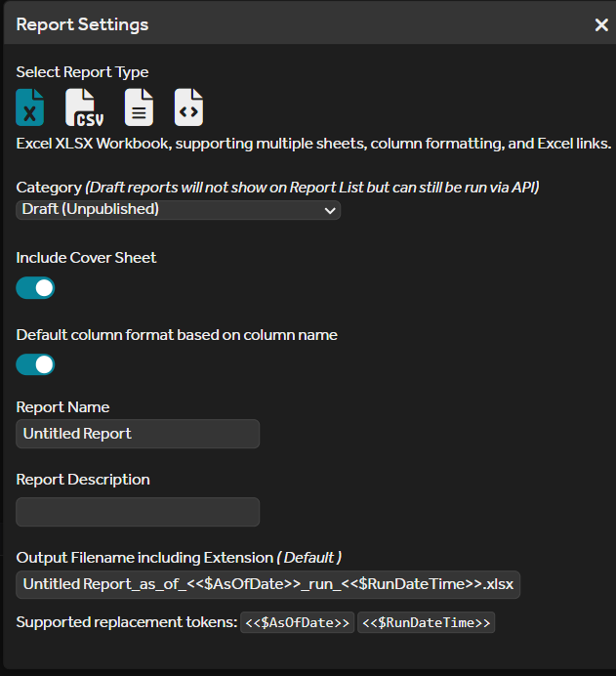Image resolution: width=616 pixels, height=676 pixels.
Task: Click the Include Cover Sheet label
Action: pyautogui.click(x=86, y=258)
